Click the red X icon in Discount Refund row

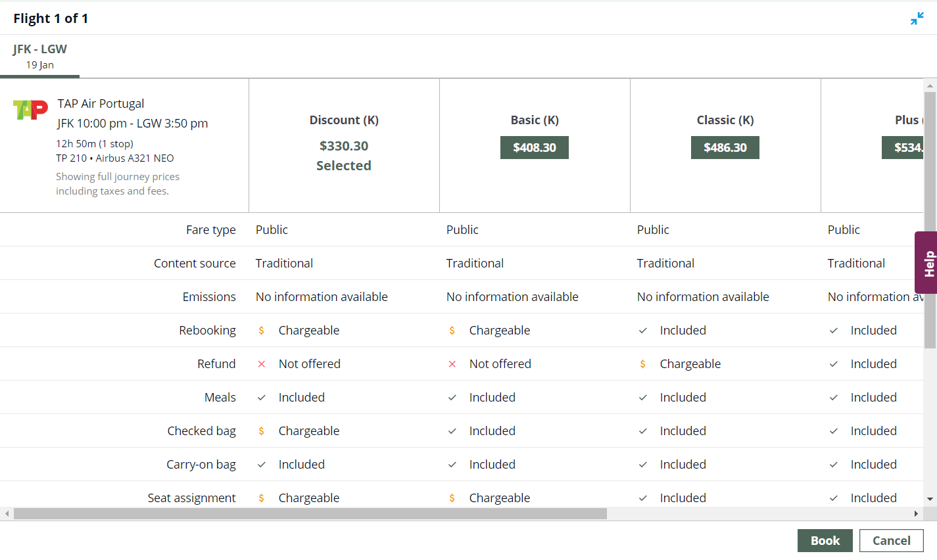(261, 364)
